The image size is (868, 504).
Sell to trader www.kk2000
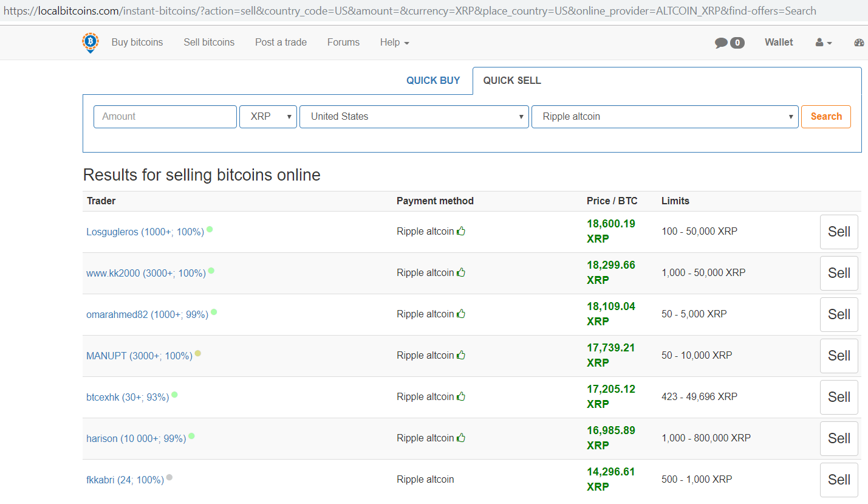click(x=839, y=273)
